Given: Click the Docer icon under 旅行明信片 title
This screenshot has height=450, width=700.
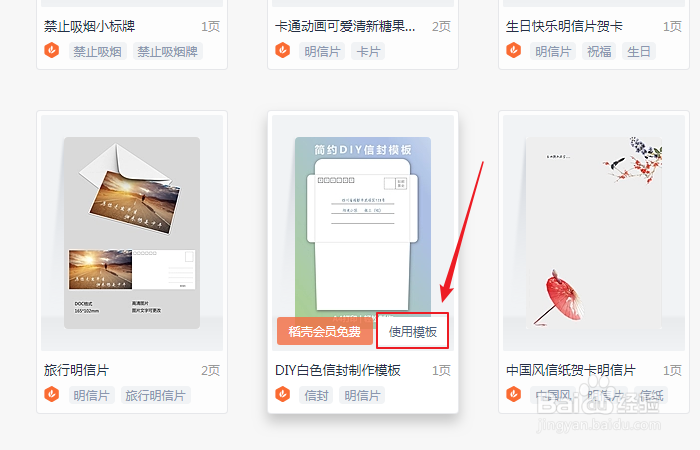Looking at the screenshot, I should pos(52,394).
